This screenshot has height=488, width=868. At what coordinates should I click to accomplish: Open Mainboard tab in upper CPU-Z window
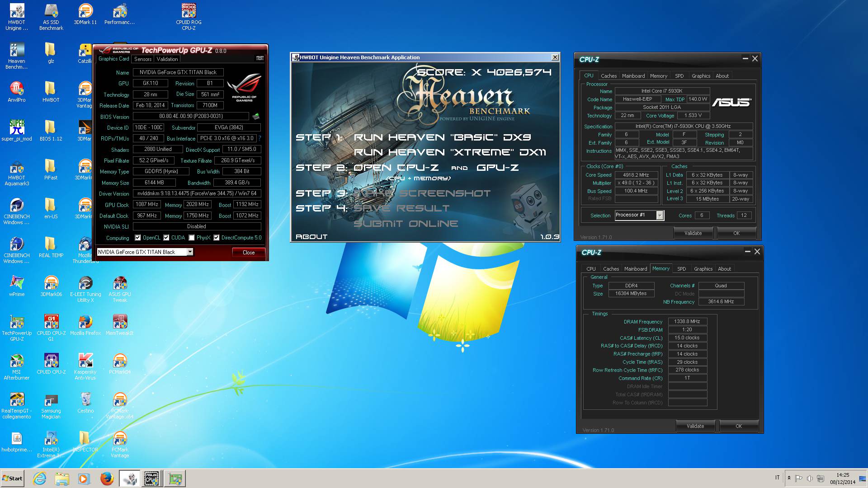(633, 76)
